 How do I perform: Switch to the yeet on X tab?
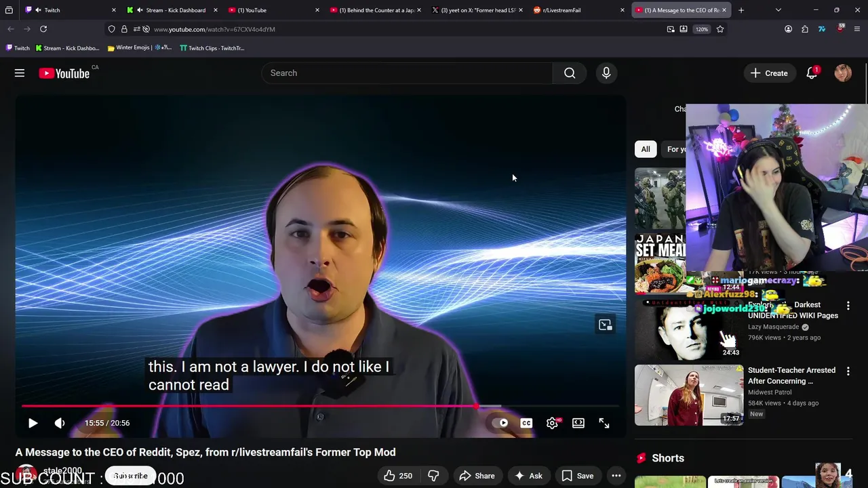coord(477,10)
